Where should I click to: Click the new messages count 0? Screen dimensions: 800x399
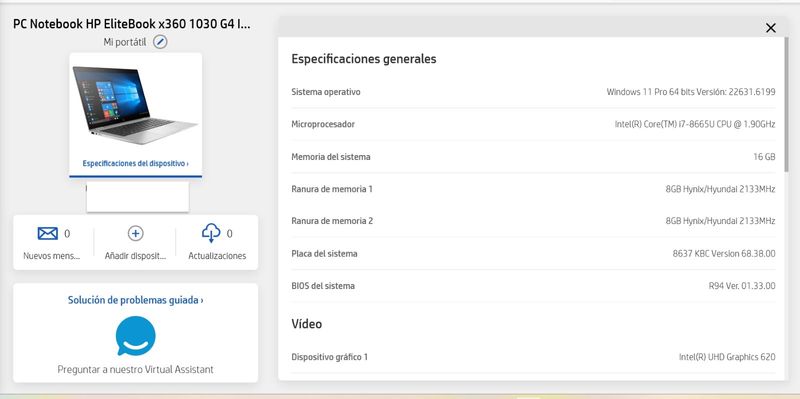coord(67,234)
